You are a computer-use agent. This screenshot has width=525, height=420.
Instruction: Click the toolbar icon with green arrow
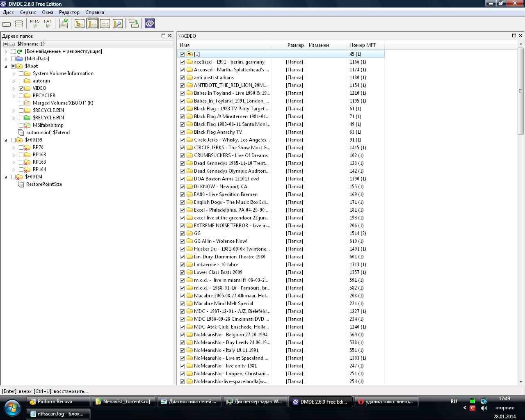(x=134, y=24)
